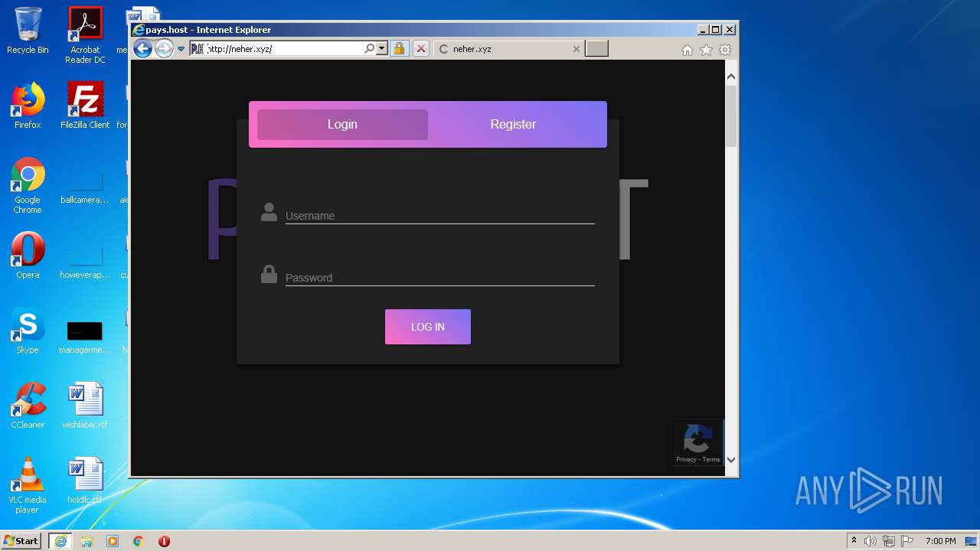Open Google Chrome desktop shortcut
The height and width of the screenshot is (551, 980).
(28, 186)
